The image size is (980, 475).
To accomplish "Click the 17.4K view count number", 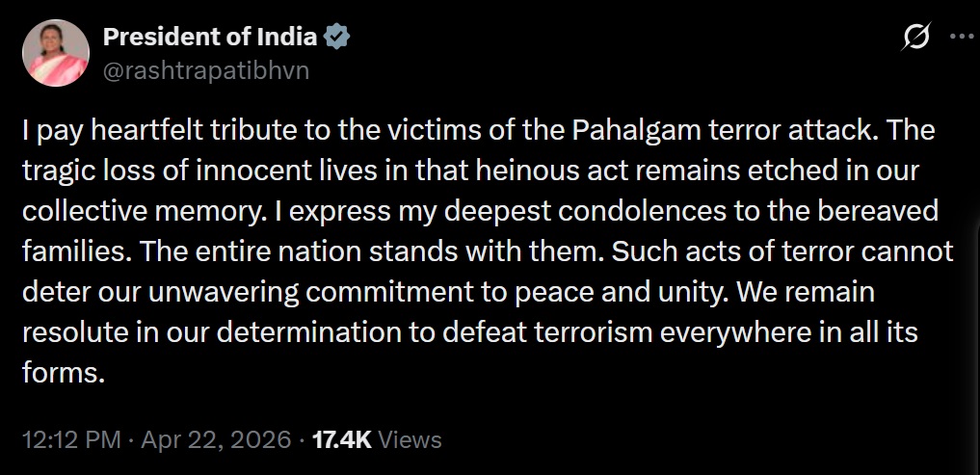I will [342, 440].
